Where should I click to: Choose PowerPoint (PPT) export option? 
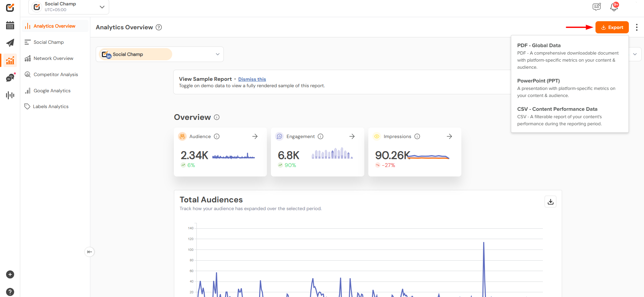(570, 88)
